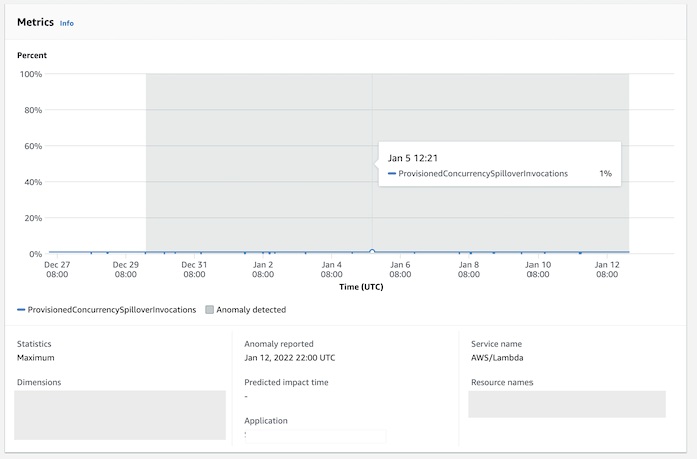697x459 pixels.
Task: Click the Maximum statistics value
Action: pyautogui.click(x=36, y=358)
